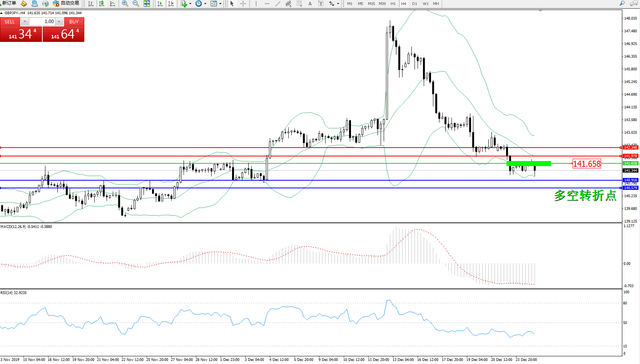The height and width of the screenshot is (364, 640).
Task: Switch chart to candlesticks view
Action: (x=102, y=3)
